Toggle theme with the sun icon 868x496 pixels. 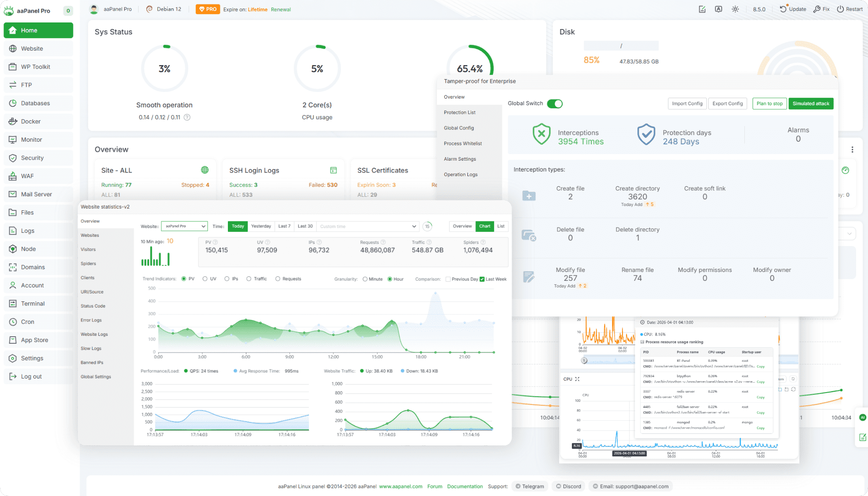735,9
